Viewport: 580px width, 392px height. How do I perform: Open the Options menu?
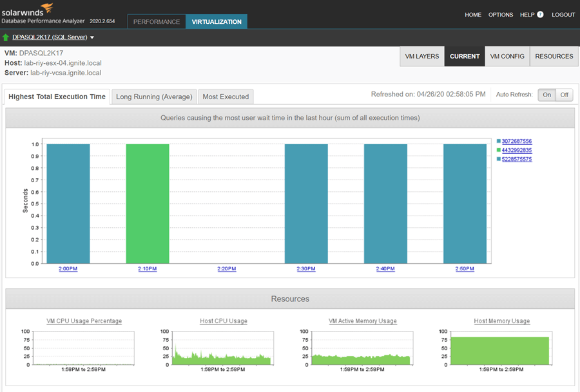pos(501,15)
